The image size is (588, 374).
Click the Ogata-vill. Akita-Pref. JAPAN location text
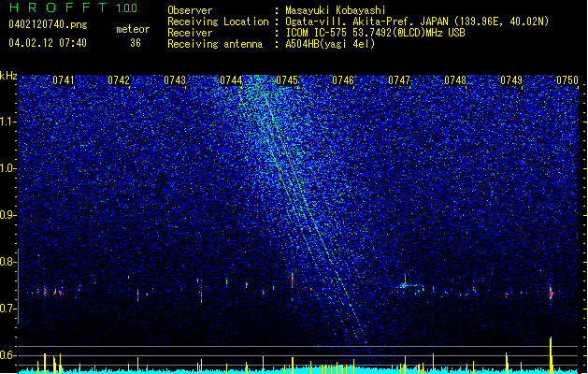pos(417,22)
